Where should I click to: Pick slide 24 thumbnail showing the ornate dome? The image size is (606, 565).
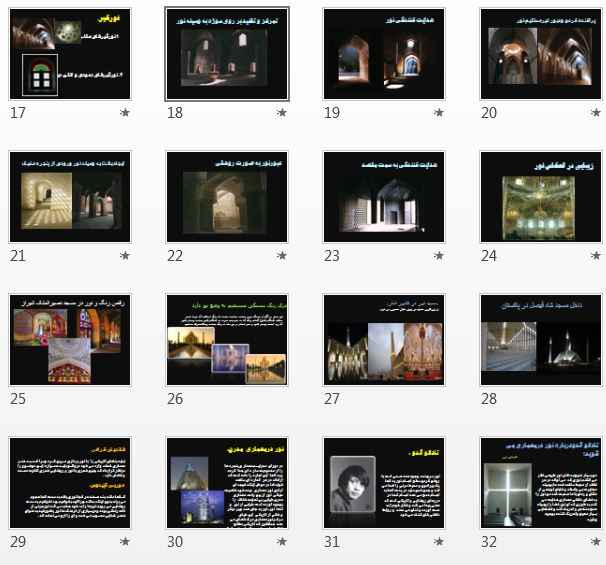tap(541, 197)
